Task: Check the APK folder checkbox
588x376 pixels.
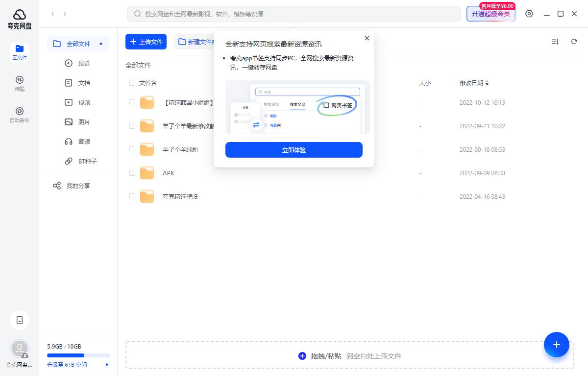Action: pos(132,173)
